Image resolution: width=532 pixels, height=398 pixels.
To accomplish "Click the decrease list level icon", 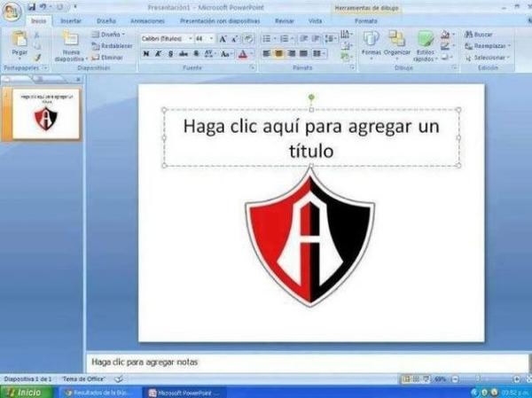I will [303, 39].
